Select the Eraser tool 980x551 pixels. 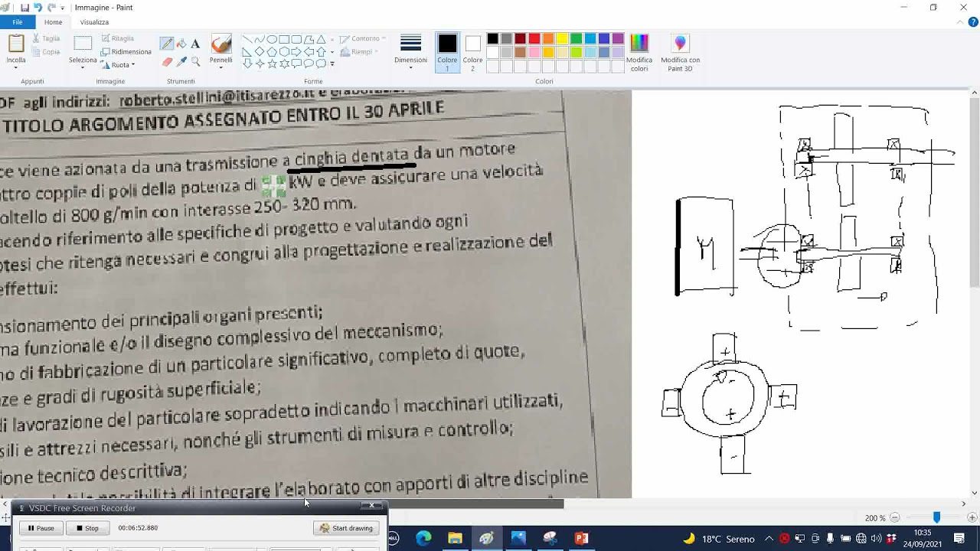[x=167, y=61]
